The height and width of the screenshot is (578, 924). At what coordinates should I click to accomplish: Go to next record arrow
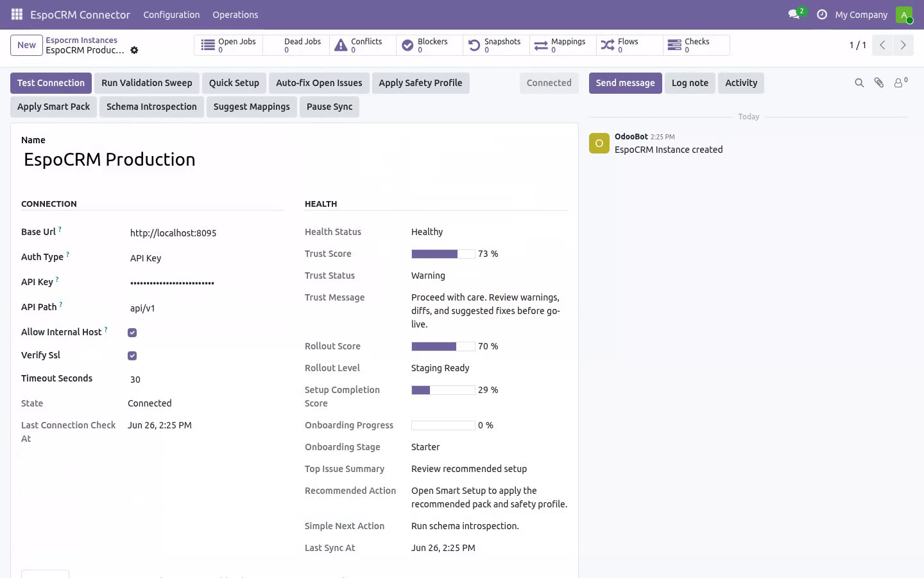(903, 45)
